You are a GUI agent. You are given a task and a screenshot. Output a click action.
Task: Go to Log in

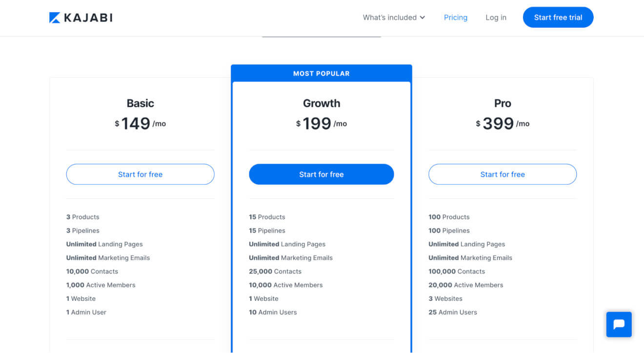click(x=496, y=18)
